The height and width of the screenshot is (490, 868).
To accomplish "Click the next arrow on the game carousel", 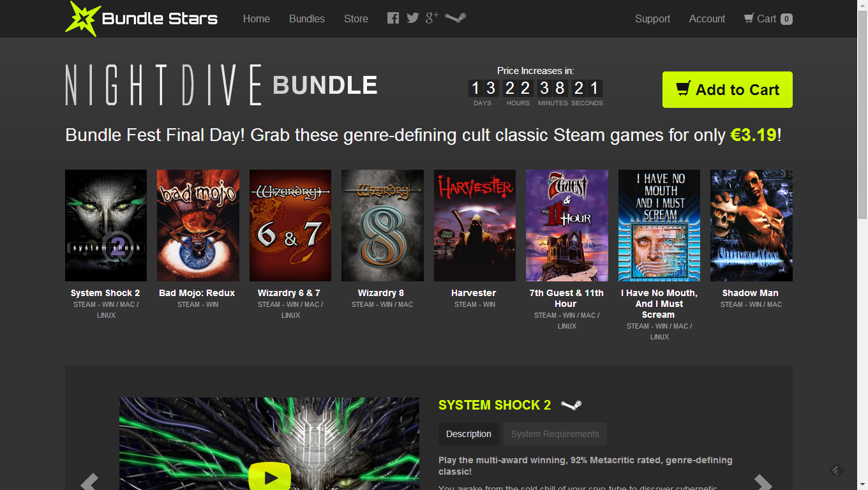I will pos(763,484).
